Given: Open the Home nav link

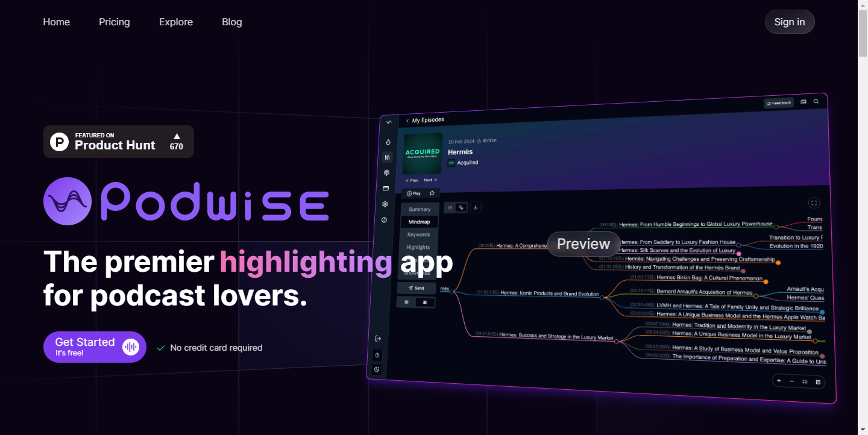Looking at the screenshot, I should click(x=57, y=22).
